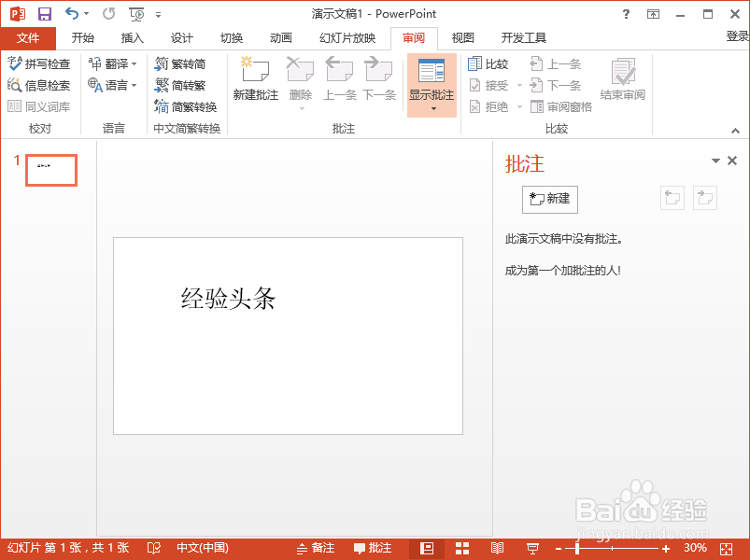切换到幻灯片浏览视图

461,548
